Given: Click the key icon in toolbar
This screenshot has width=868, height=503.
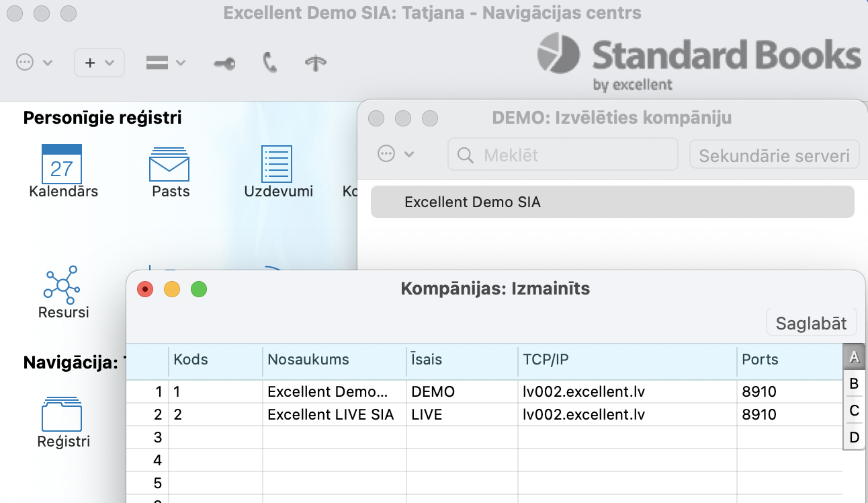Looking at the screenshot, I should tap(224, 63).
